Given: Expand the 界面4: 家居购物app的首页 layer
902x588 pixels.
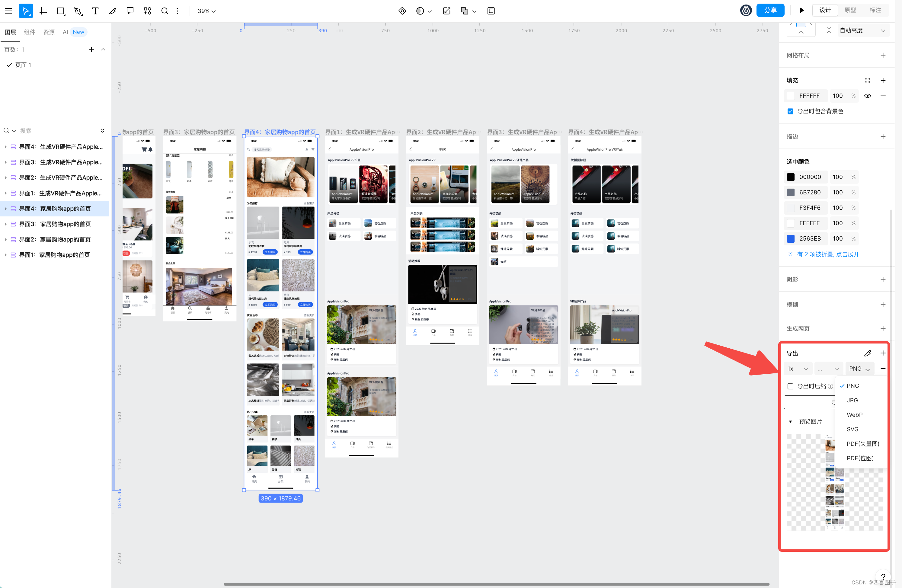Looking at the screenshot, I should coord(6,209).
